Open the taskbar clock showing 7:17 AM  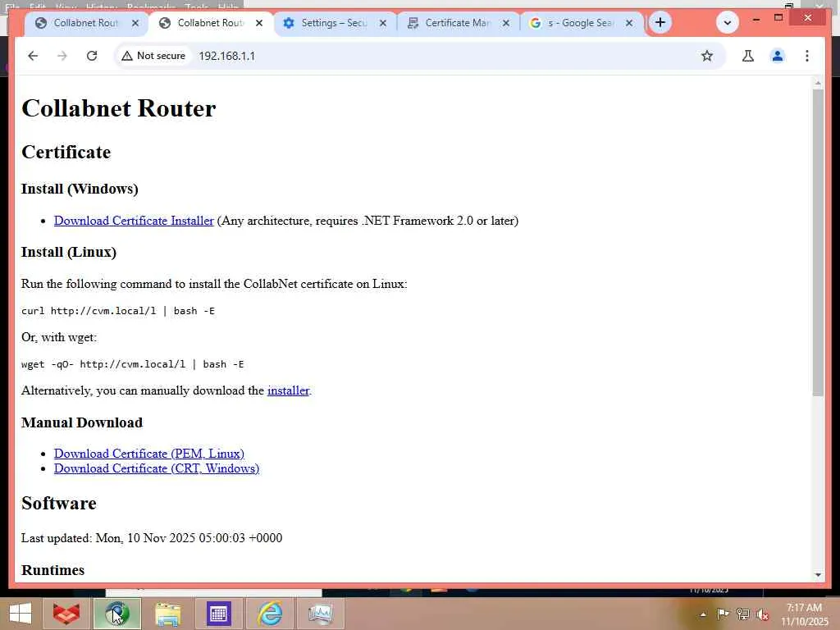coord(804,614)
